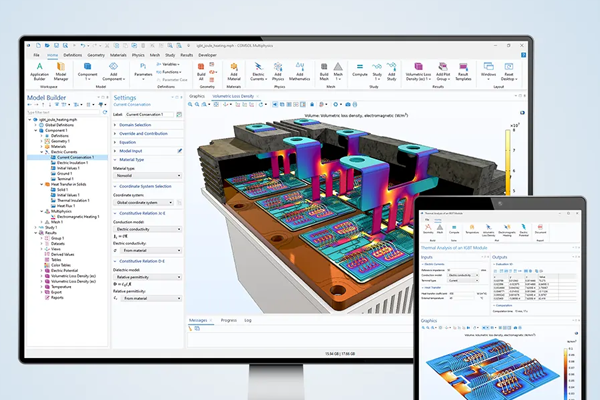Expand the Domain Selection section
The height and width of the screenshot is (400, 600).
click(136, 123)
